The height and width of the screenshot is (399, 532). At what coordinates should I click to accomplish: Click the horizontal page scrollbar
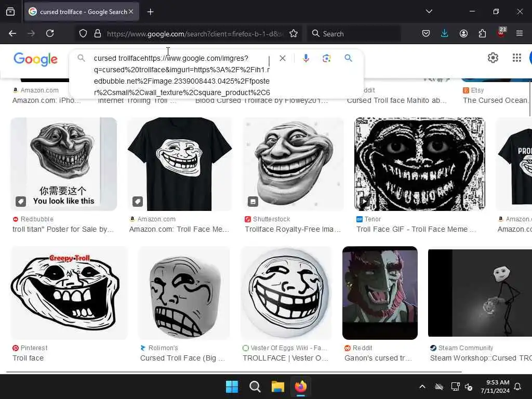[x=234, y=372]
